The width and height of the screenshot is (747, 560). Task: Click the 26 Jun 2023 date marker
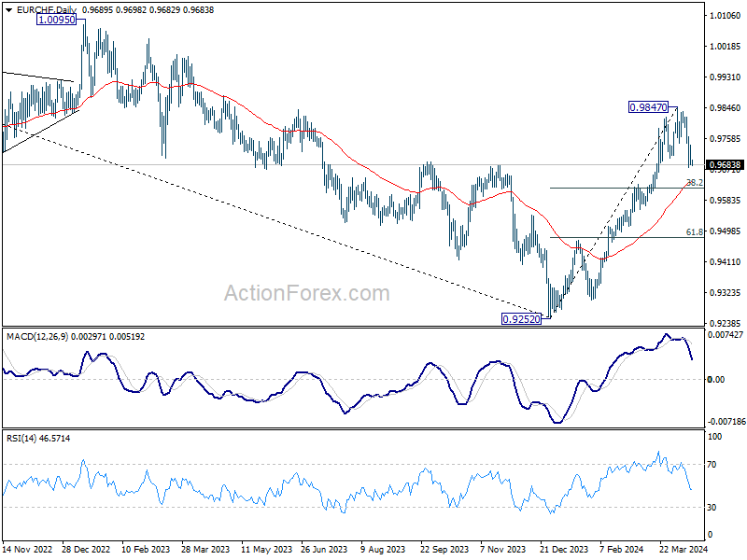(324, 549)
